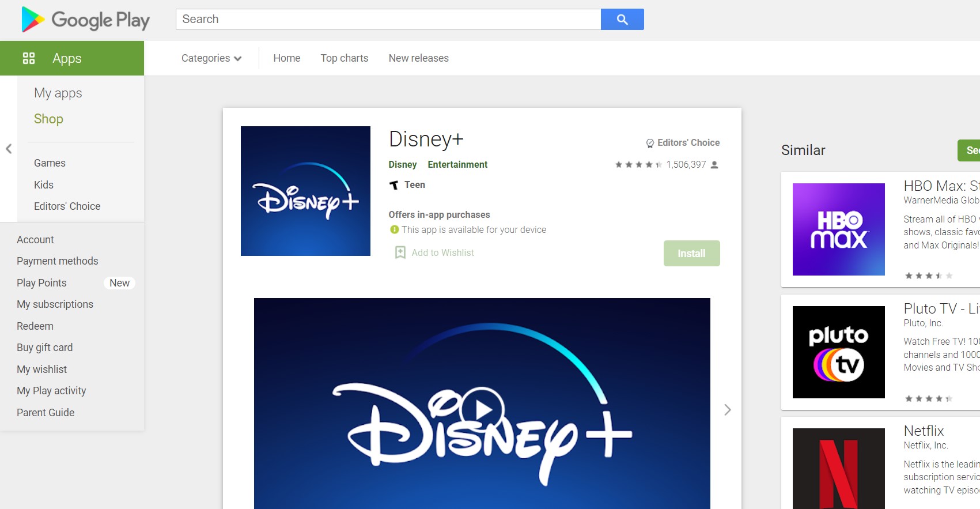Open the Netflix title link

point(924,431)
